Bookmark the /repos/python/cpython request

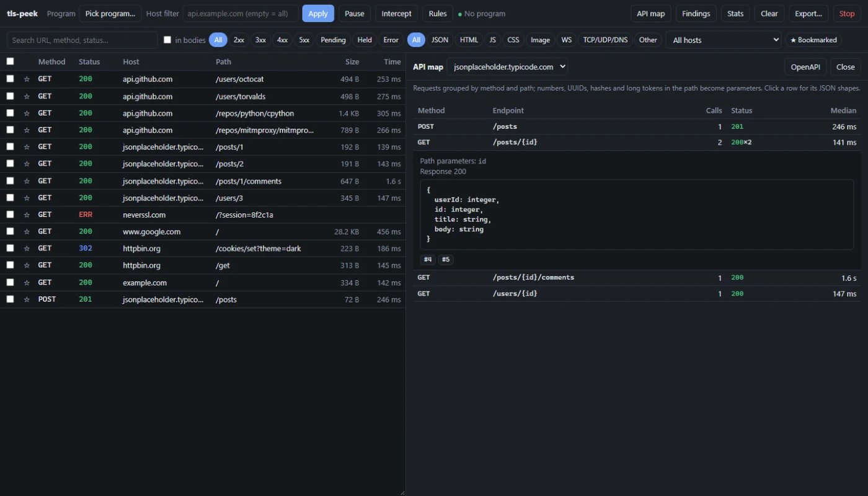tap(27, 113)
